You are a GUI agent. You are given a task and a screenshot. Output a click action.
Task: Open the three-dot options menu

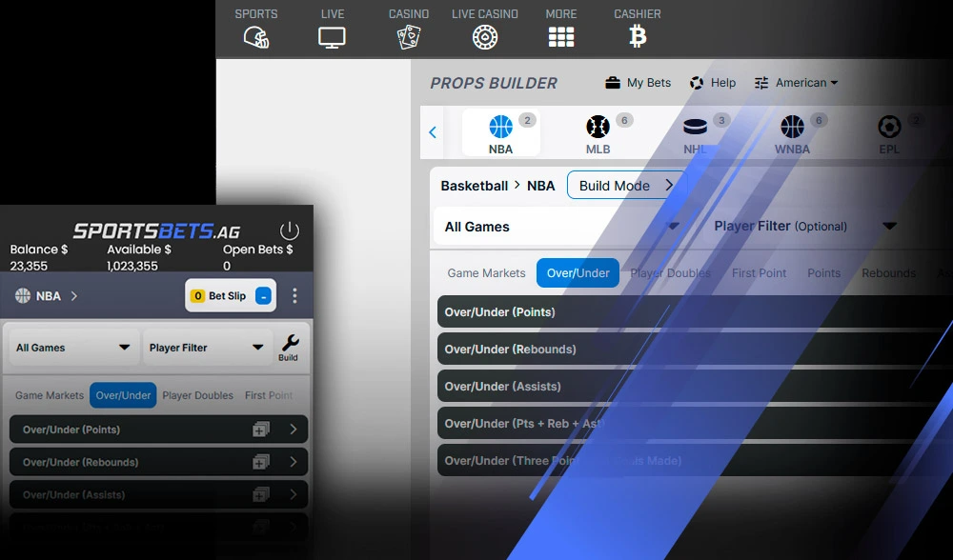click(294, 296)
